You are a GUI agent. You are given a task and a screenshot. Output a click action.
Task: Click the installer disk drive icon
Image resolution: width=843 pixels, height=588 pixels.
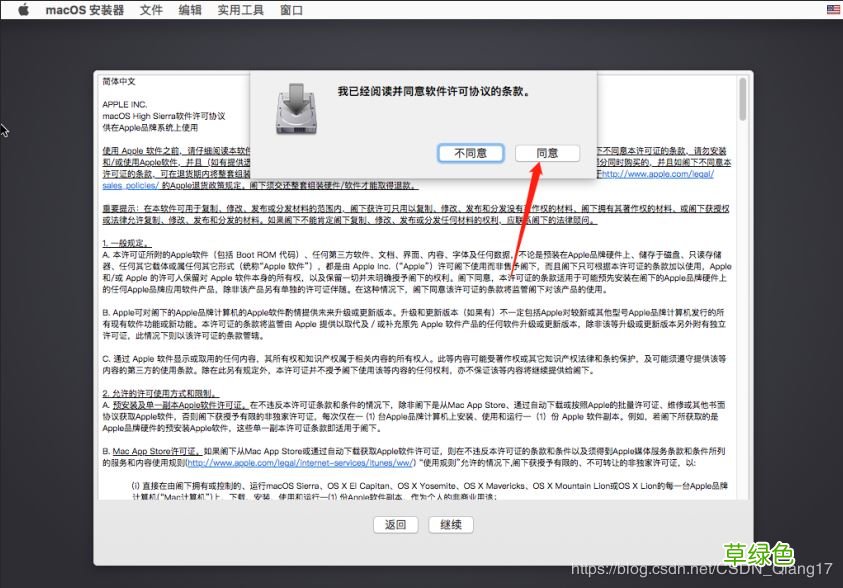click(296, 109)
